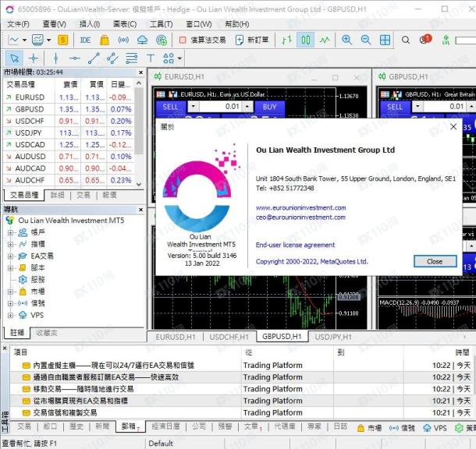Click BUY on the EURUSD chart
This screenshot has height=449, width=476.
pyautogui.click(x=269, y=107)
